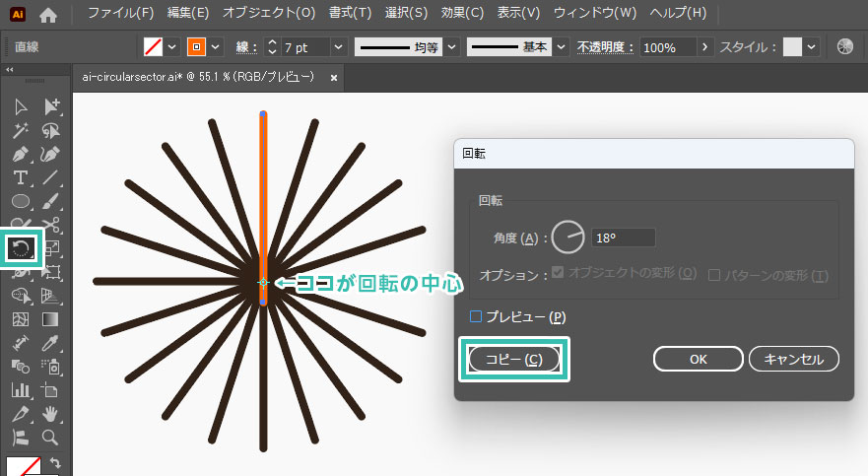Image resolution: width=868 pixels, height=476 pixels.
Task: Select the Type tool
Action: click(21, 177)
